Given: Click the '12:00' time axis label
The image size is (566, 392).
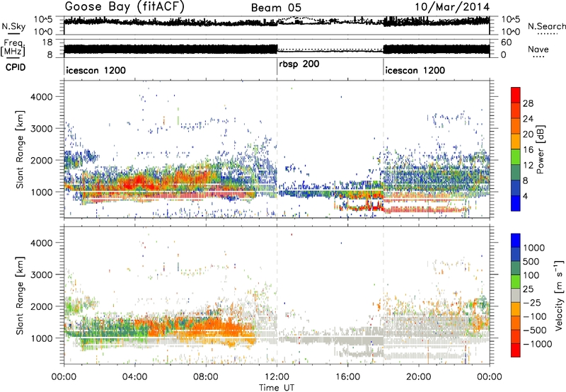Looking at the screenshot, I should click(x=277, y=377).
